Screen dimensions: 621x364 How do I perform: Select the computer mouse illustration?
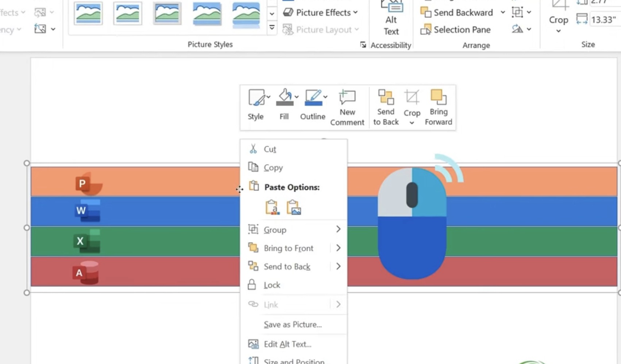pyautogui.click(x=412, y=223)
